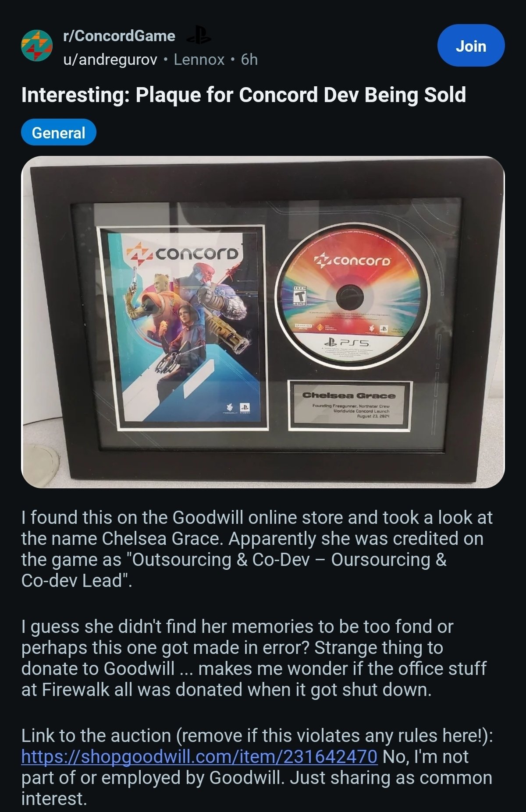Tap the PlayStation logo emoji beside subreddit name

pos(199,36)
